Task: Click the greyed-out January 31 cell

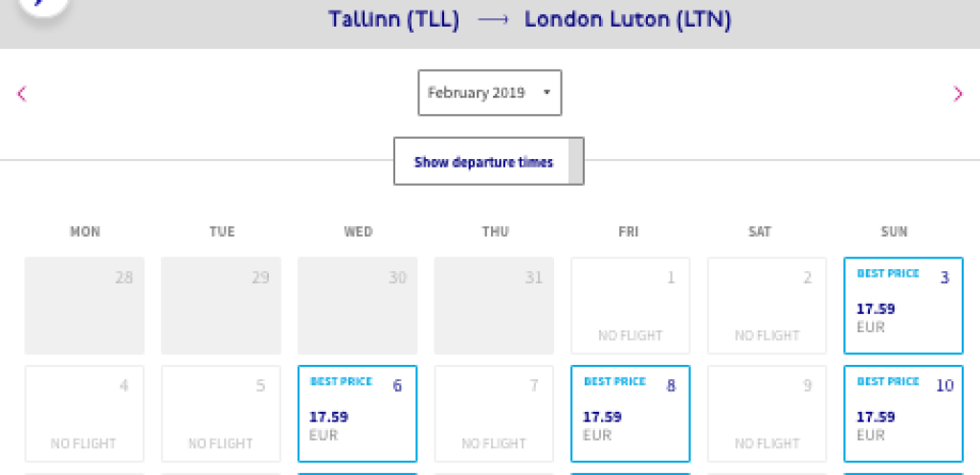Action: click(494, 305)
